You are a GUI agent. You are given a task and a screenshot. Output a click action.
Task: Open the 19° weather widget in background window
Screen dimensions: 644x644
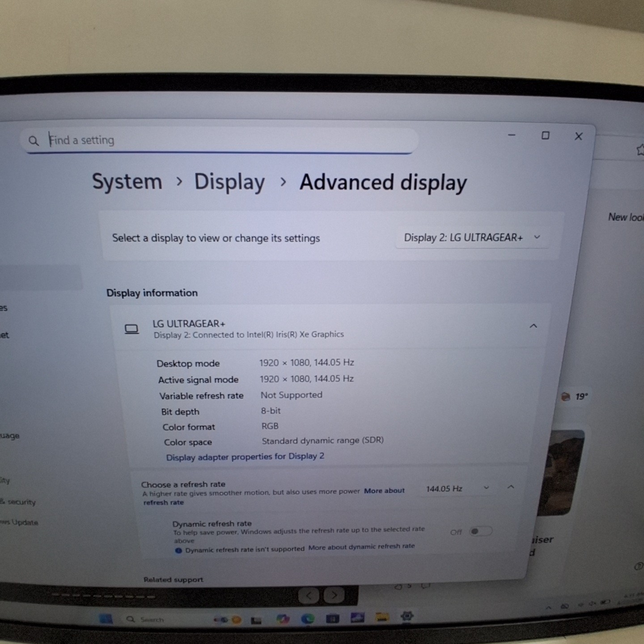coord(575,397)
